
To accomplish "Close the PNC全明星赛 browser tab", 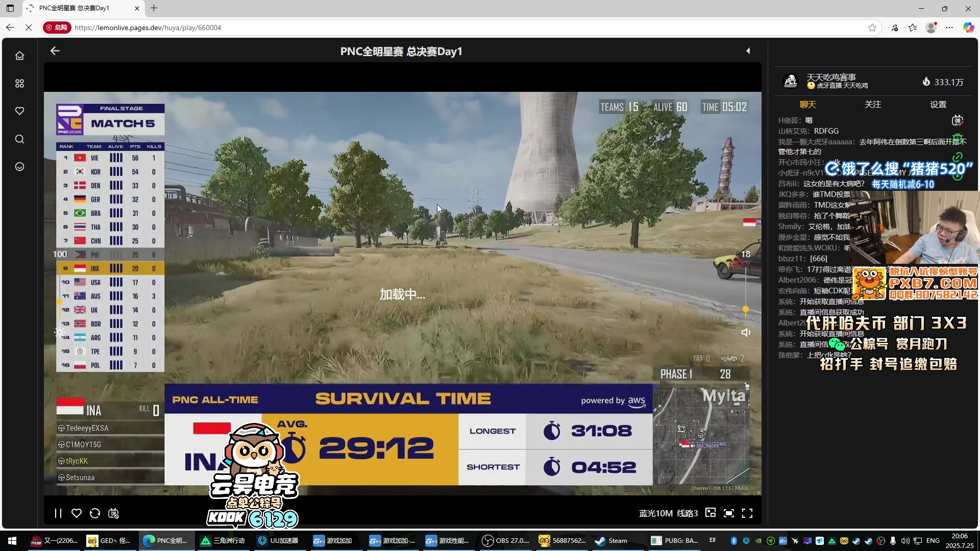I will pos(137,8).
